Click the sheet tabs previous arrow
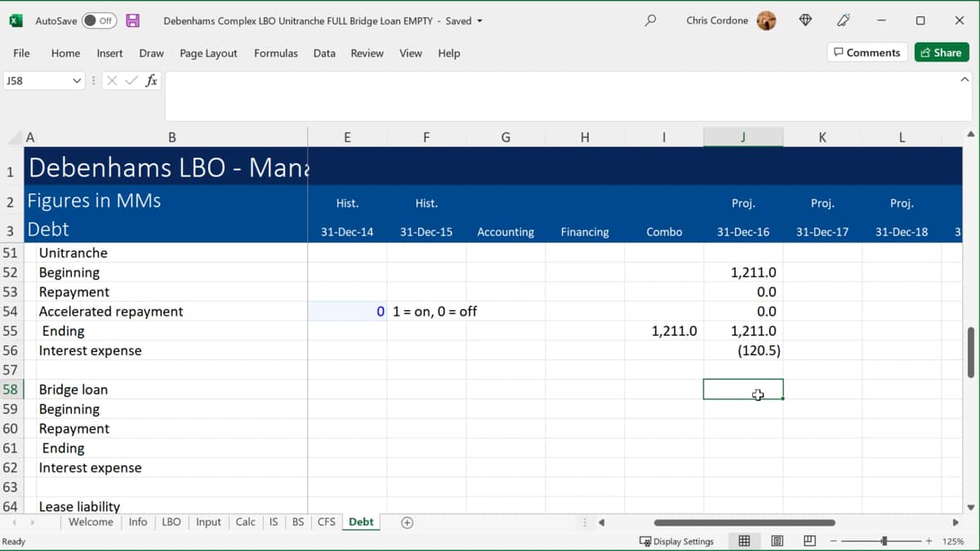Screen dimensions: 980x551 coord(14,522)
